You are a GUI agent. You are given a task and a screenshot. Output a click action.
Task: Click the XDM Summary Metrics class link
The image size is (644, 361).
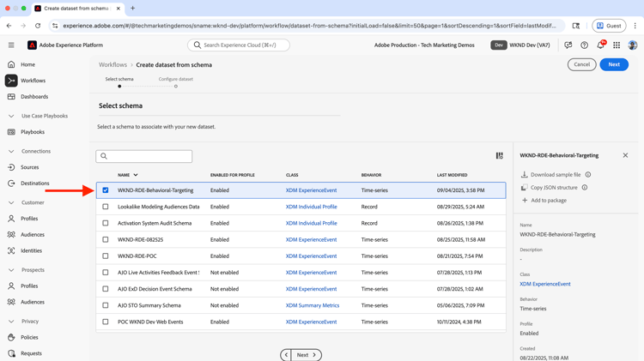point(313,305)
